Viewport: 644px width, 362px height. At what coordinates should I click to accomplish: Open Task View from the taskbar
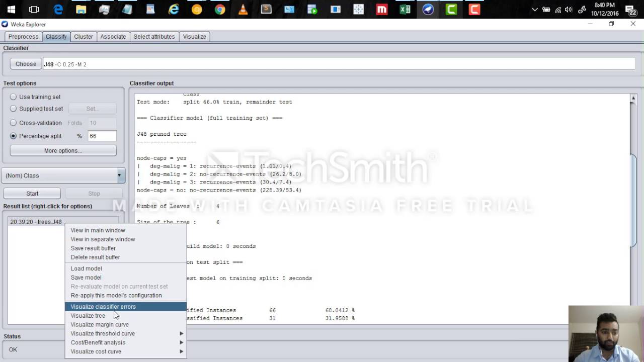click(x=34, y=9)
